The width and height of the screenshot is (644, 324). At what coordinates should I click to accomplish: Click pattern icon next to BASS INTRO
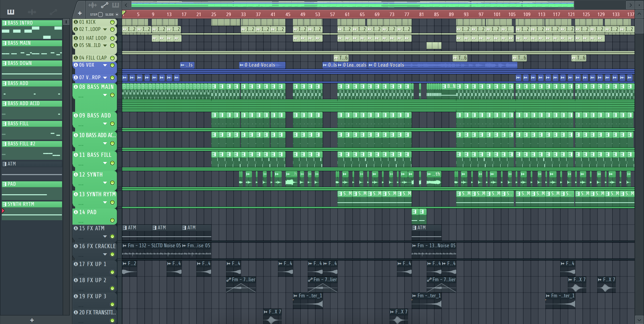(4, 23)
